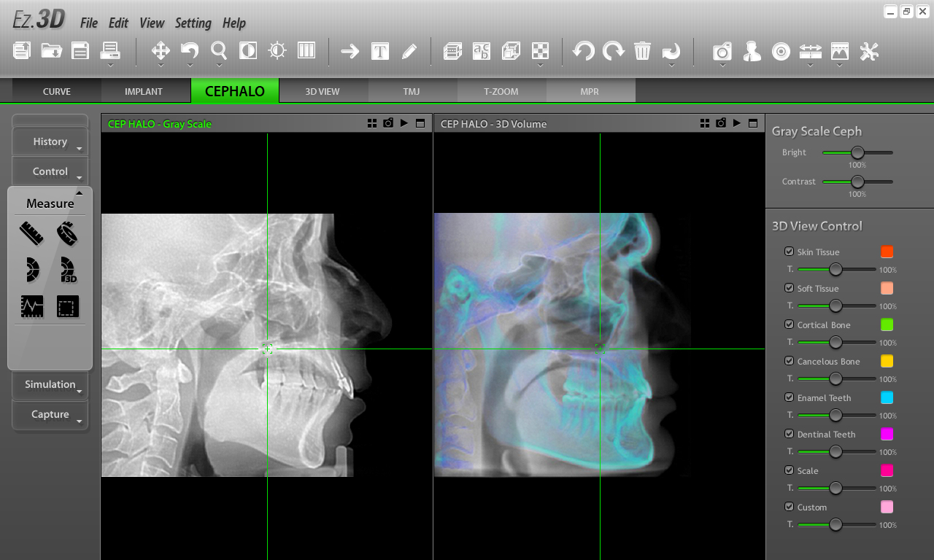Viewport: 934px width, 560px height.
Task: Uncheck the Scale checkbox
Action: coord(789,470)
